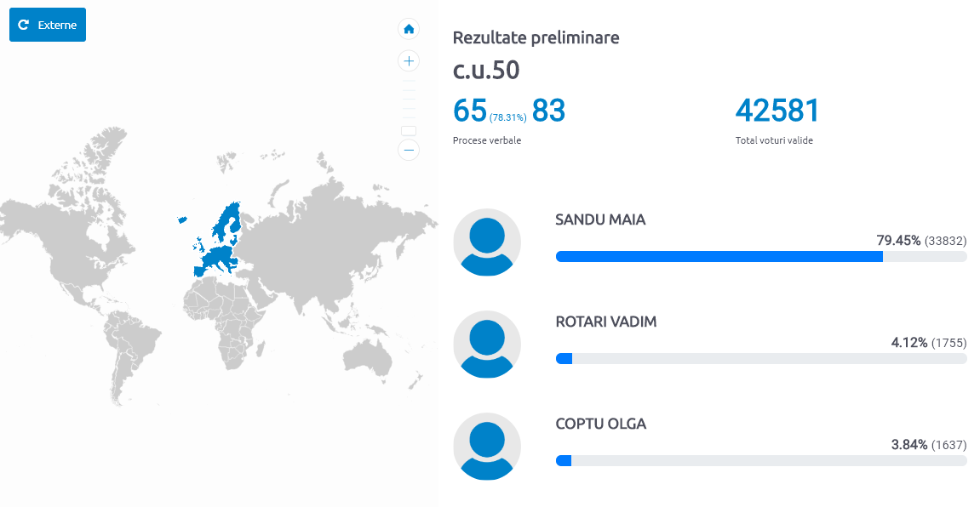Click the 42581 total valid votes figure
Viewport: 980px width, 507px height.
coord(777,111)
